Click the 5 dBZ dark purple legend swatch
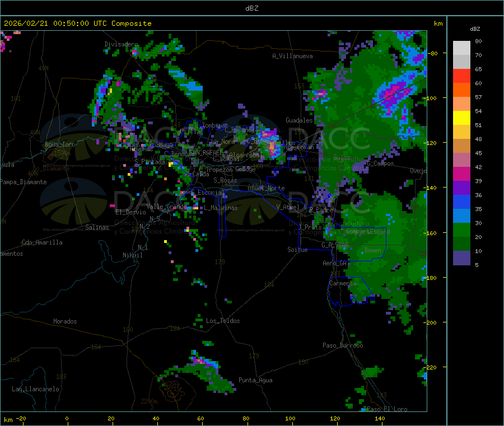 [x=461, y=258]
